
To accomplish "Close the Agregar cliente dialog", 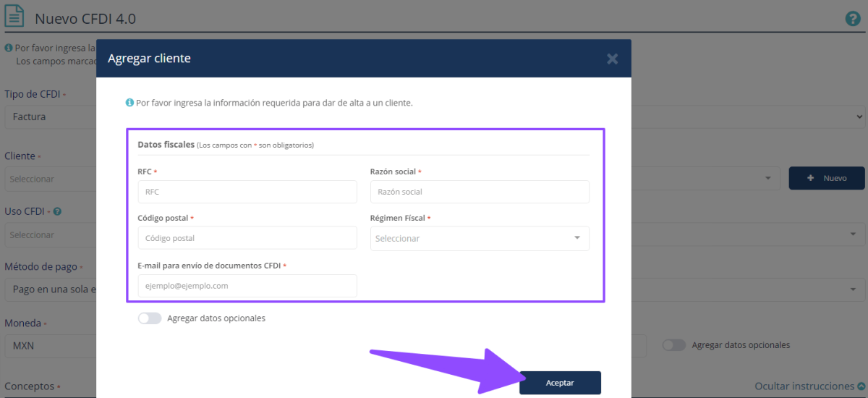I will pyautogui.click(x=612, y=59).
